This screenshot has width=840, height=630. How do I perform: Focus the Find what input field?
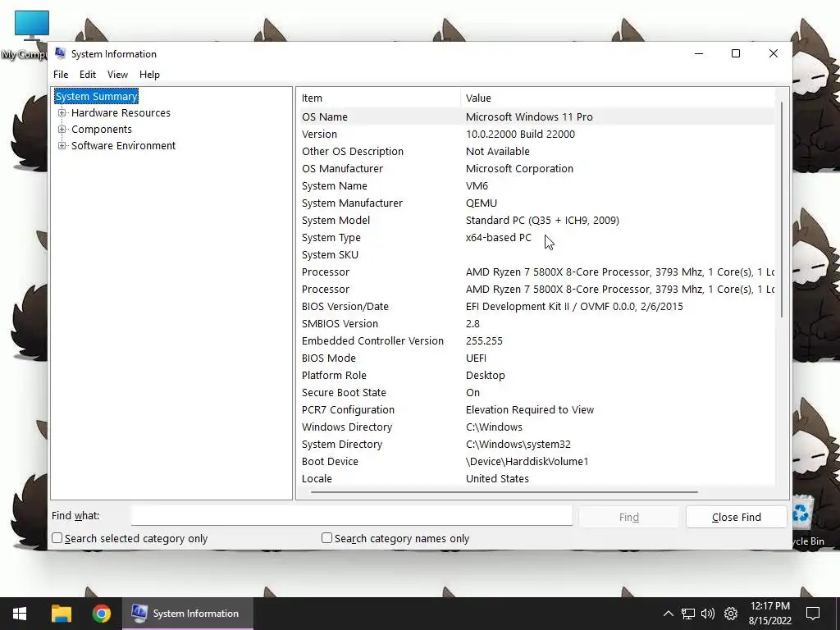click(352, 516)
